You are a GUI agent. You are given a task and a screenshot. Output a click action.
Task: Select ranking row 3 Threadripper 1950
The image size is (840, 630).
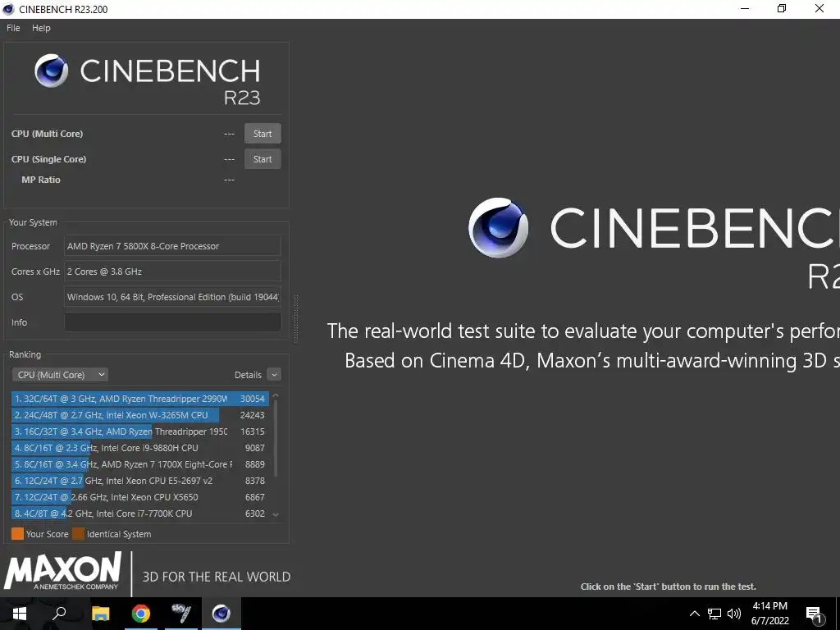pos(139,431)
